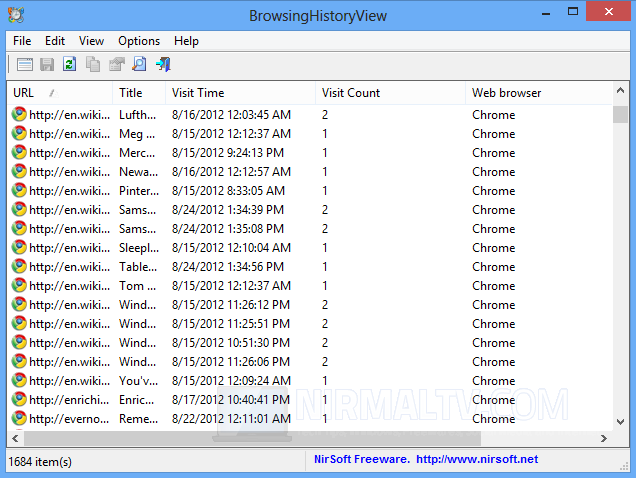Click Chrome icon of the Reme... row
Viewport: 636px width, 478px height.
[19, 418]
